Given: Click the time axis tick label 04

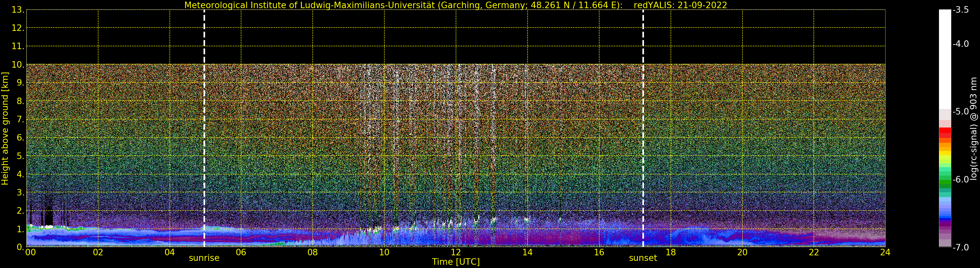Looking at the screenshot, I should tap(170, 252).
